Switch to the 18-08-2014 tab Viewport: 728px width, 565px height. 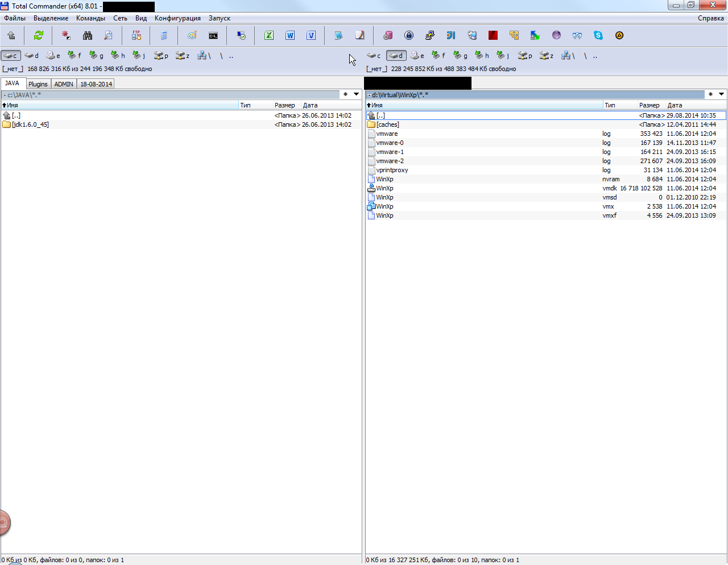point(96,84)
